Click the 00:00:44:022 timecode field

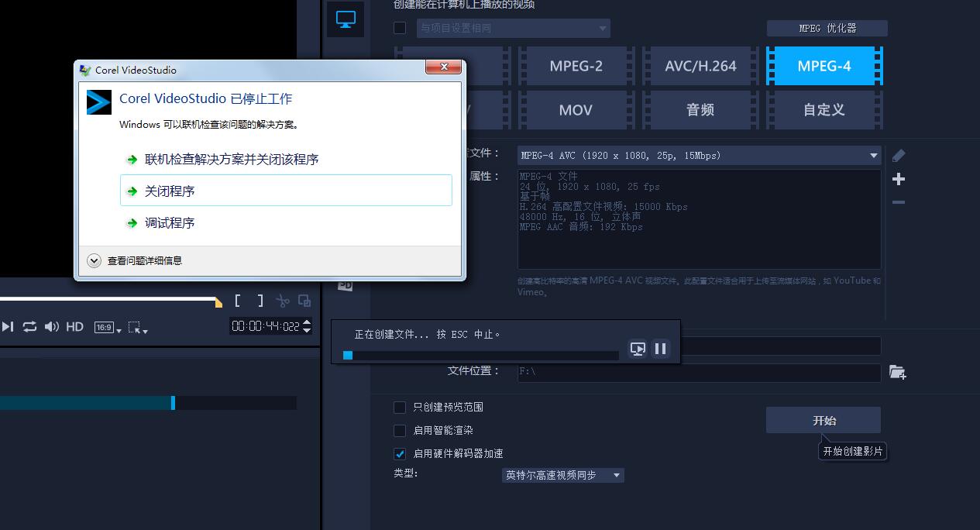point(266,326)
